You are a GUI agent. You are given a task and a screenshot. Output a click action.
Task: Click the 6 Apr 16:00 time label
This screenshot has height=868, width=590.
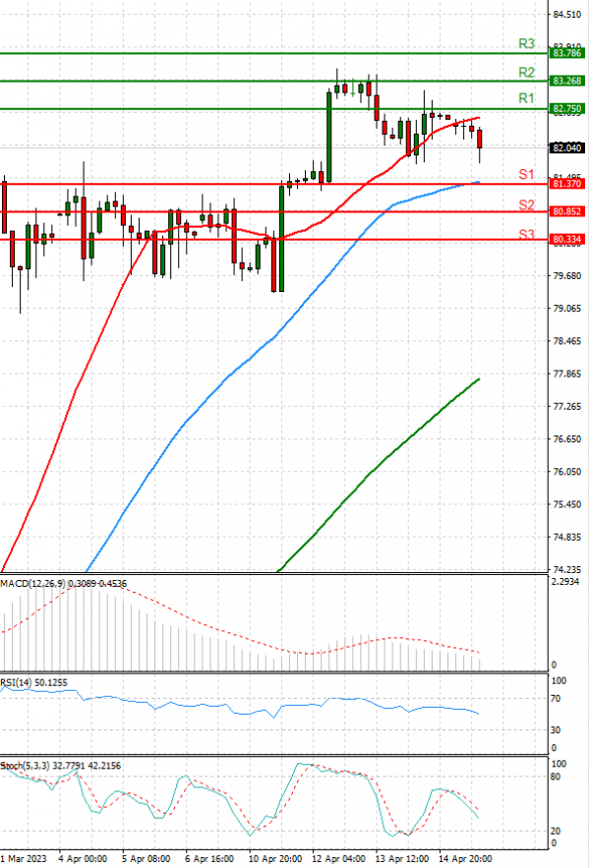[209, 858]
